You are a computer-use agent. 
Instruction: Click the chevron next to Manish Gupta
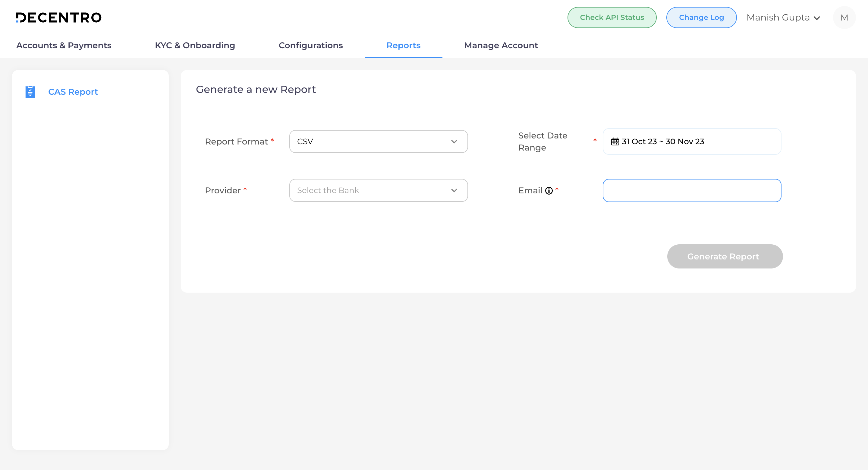(x=817, y=18)
